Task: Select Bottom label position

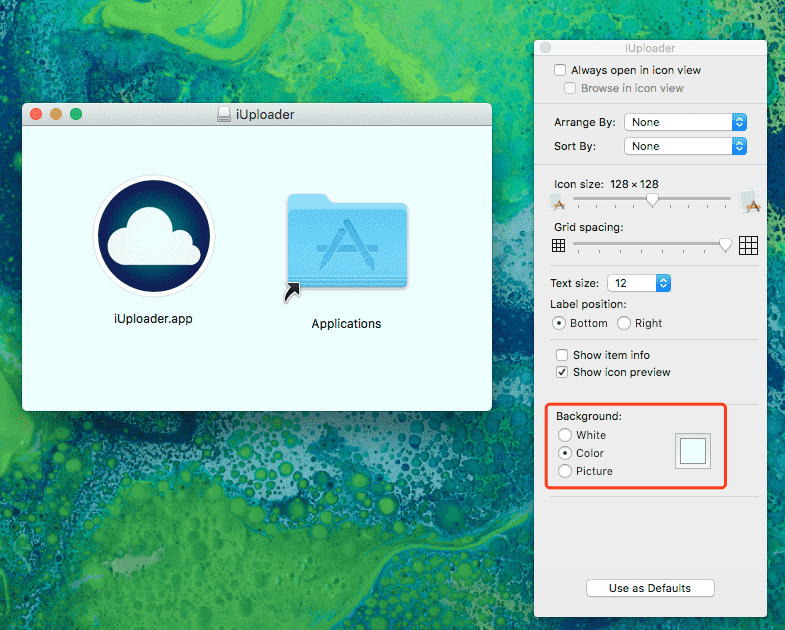Action: point(559,323)
